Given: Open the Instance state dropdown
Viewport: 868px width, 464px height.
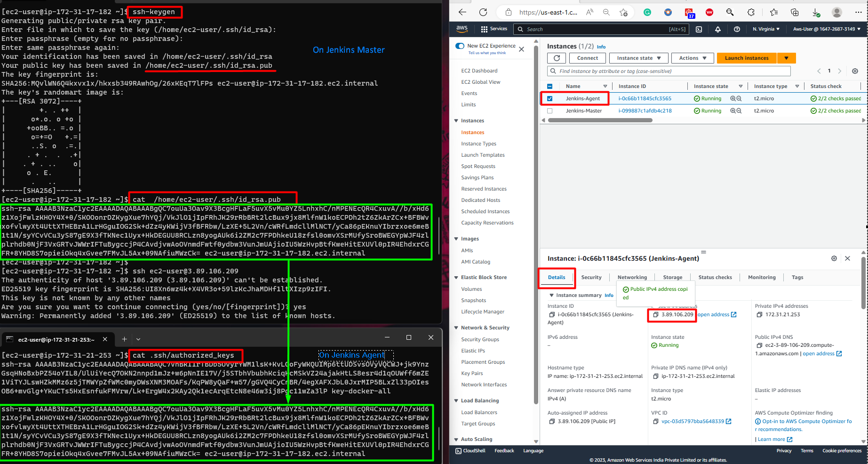Looking at the screenshot, I should [639, 58].
